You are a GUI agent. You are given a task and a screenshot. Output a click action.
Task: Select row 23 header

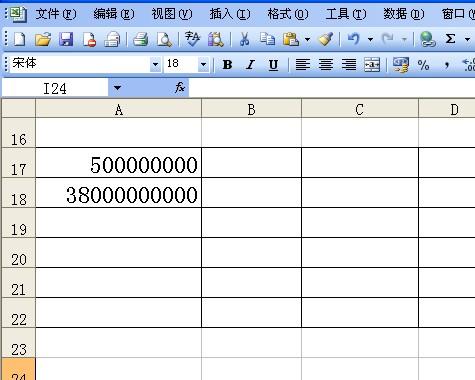[18, 343]
